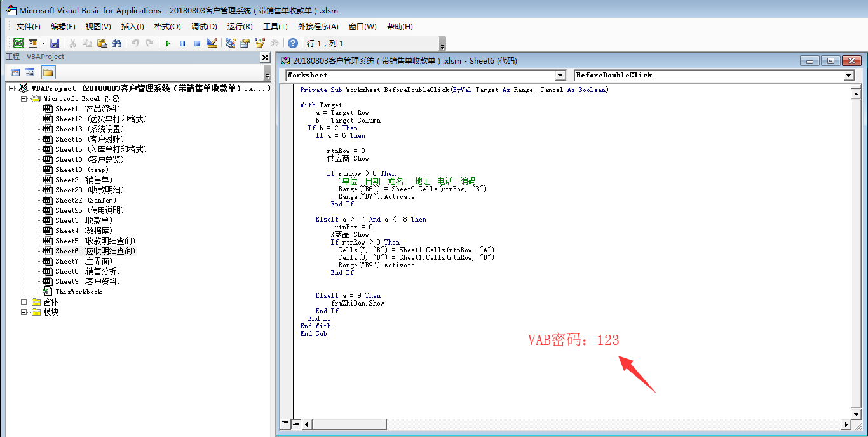Open the 工具(T) menu

pyautogui.click(x=275, y=27)
